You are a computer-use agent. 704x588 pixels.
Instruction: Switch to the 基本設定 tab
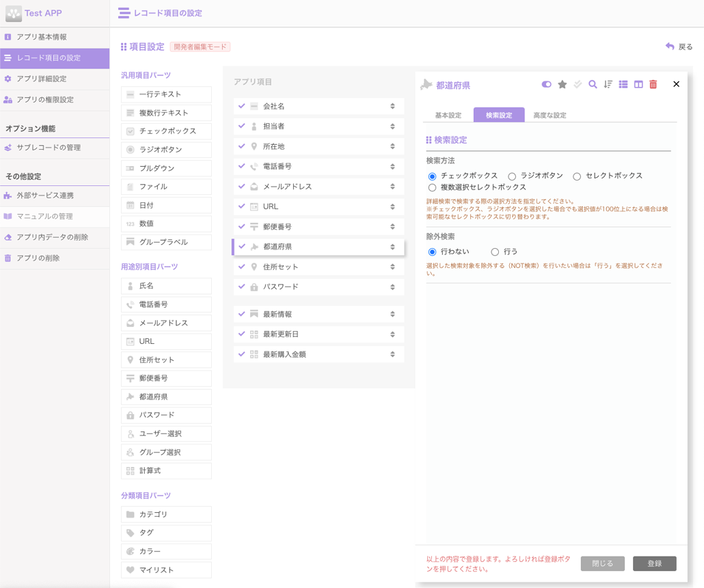[x=448, y=116]
